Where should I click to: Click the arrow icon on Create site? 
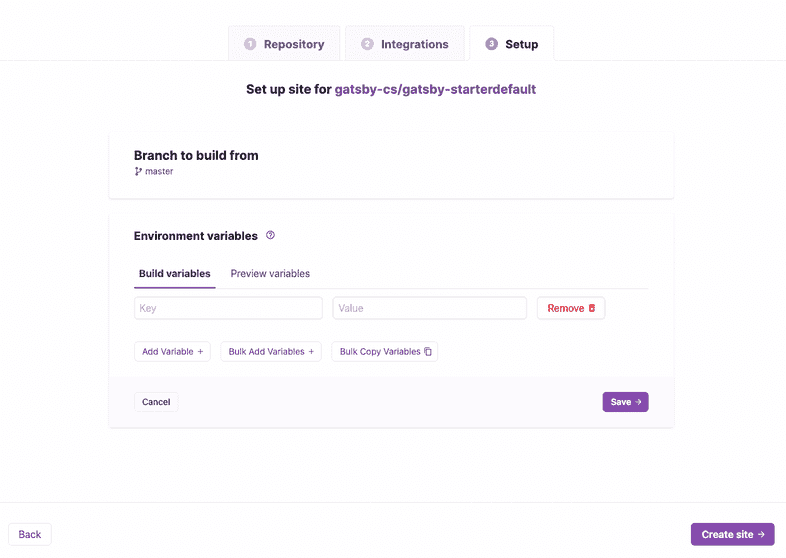pyautogui.click(x=761, y=534)
